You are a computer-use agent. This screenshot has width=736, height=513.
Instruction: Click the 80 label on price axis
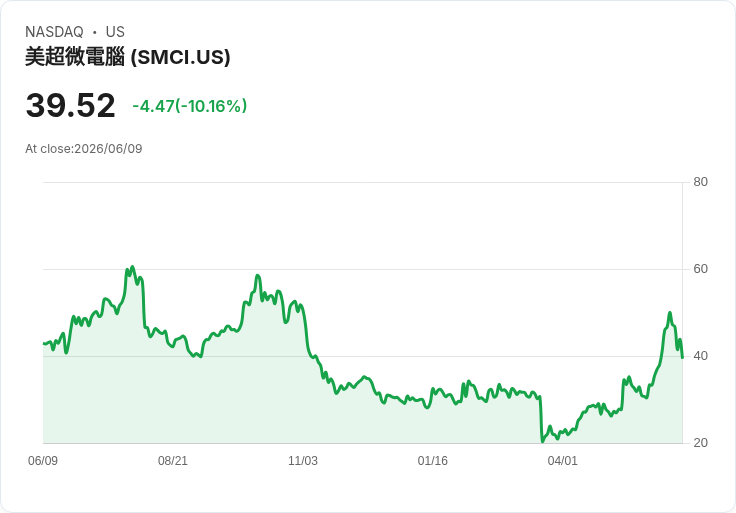pos(700,182)
